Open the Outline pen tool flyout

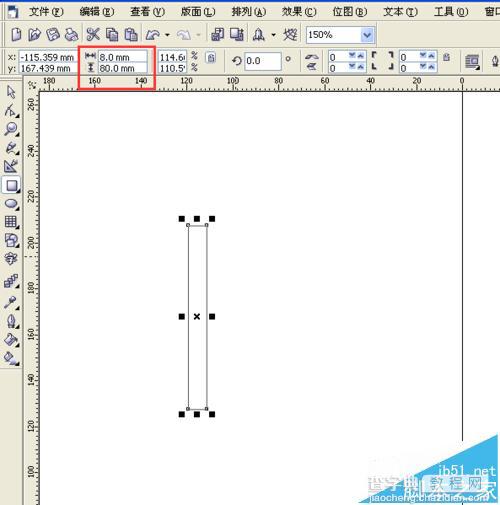[12, 321]
